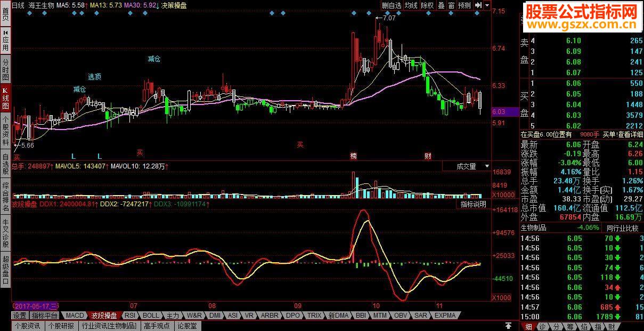Open 应用 in the left sidebar
644x331 pixels.
pyautogui.click(x=5, y=40)
